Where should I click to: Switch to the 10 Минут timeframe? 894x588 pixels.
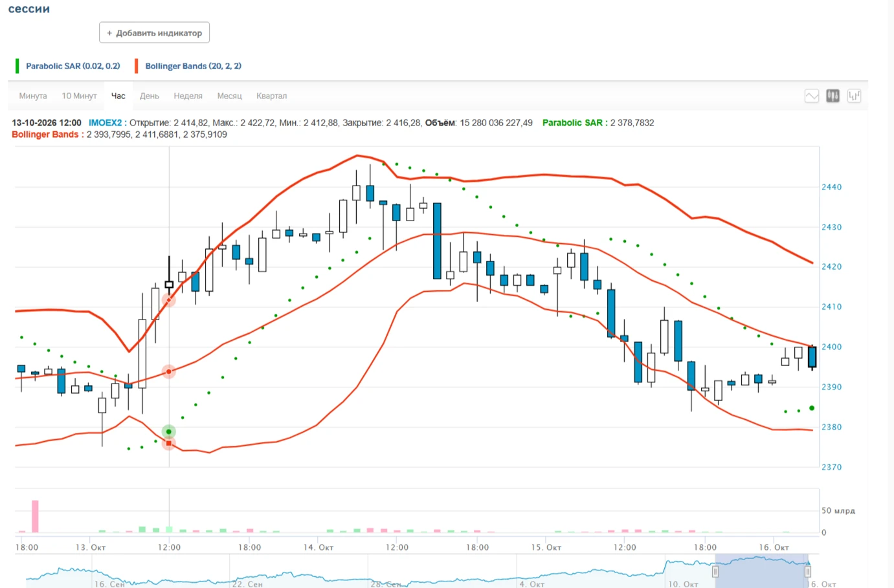click(79, 96)
